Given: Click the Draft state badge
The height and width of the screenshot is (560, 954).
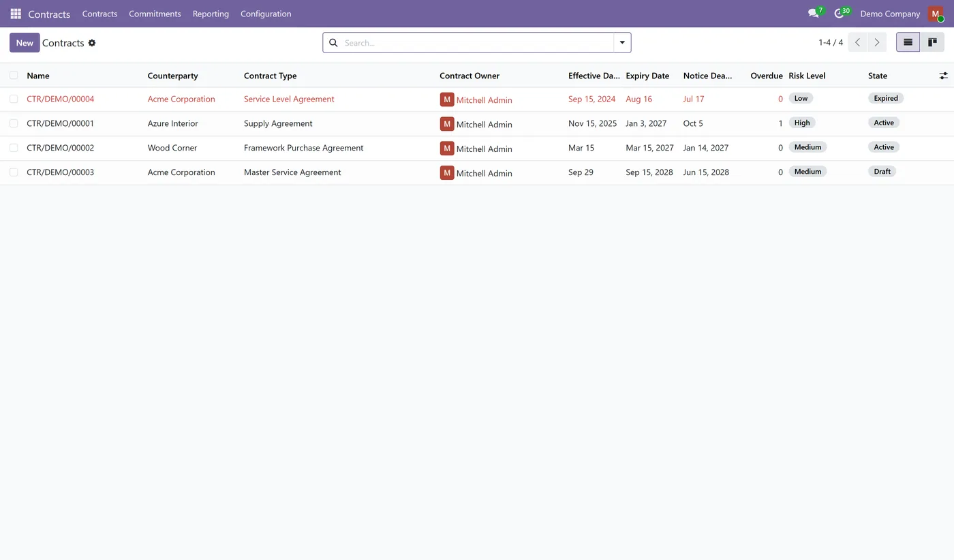Looking at the screenshot, I should 882,172.
